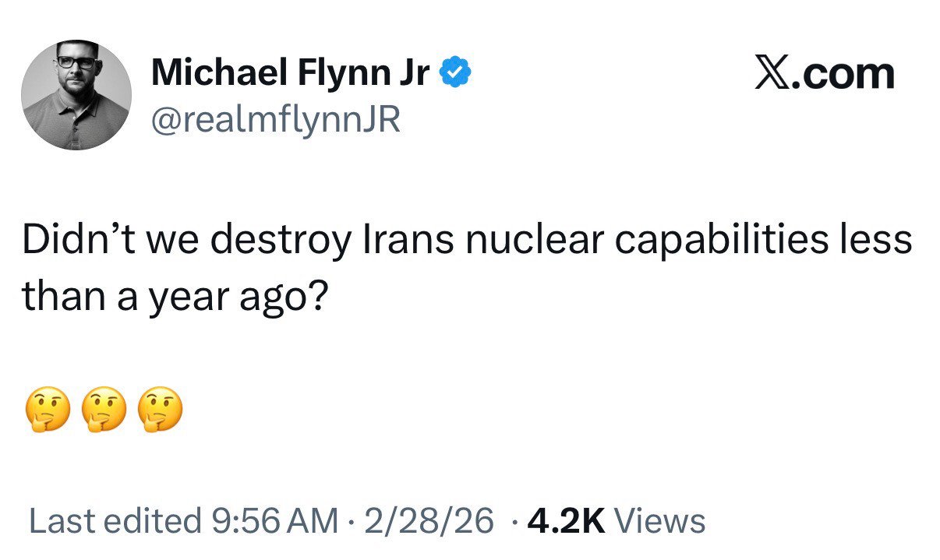Click the ".com" text in watermark
Screen dimensions: 940x560
pos(847,74)
